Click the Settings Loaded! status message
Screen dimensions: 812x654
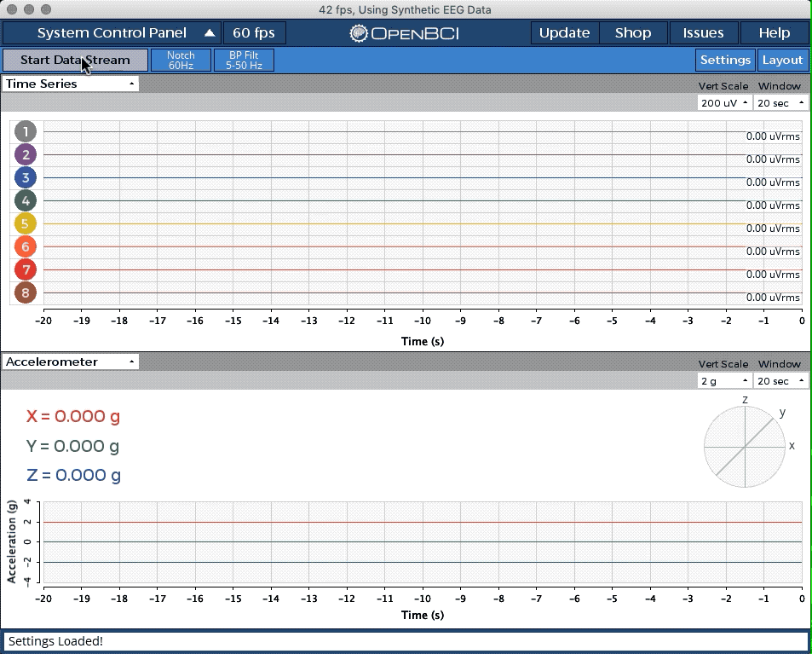[x=55, y=641]
